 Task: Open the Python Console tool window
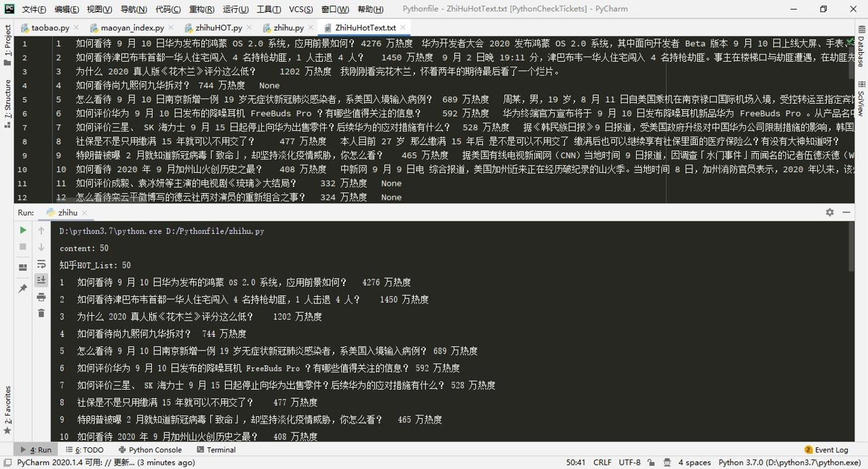[x=150, y=449]
